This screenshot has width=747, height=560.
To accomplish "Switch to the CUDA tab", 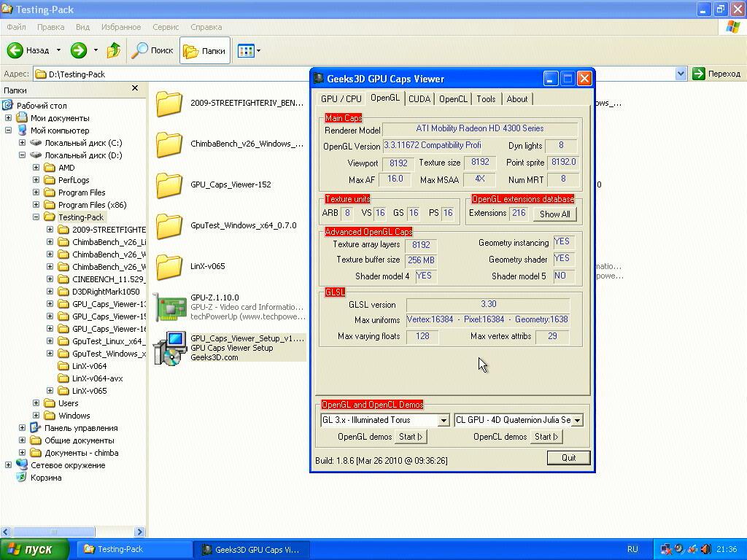I will 419,99.
